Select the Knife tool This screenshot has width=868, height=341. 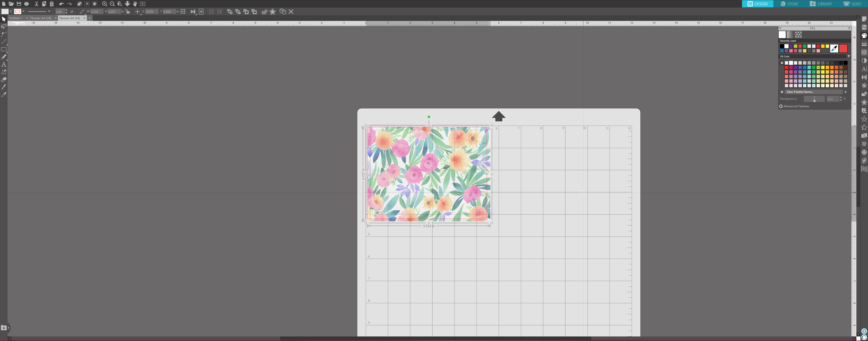tap(4, 87)
